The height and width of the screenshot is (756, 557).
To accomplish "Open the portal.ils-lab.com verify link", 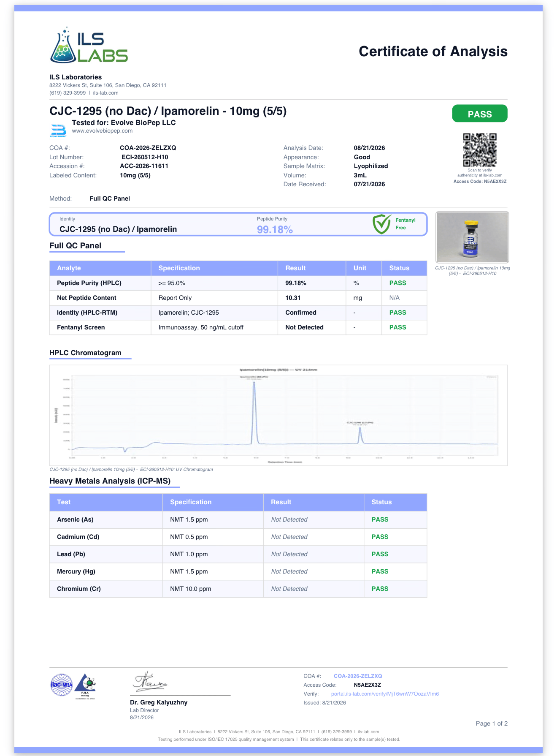I will pyautogui.click(x=385, y=694).
